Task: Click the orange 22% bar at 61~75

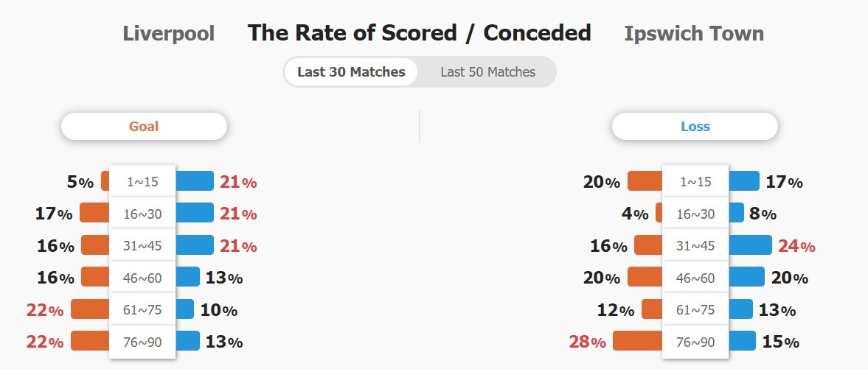Action: [90, 309]
